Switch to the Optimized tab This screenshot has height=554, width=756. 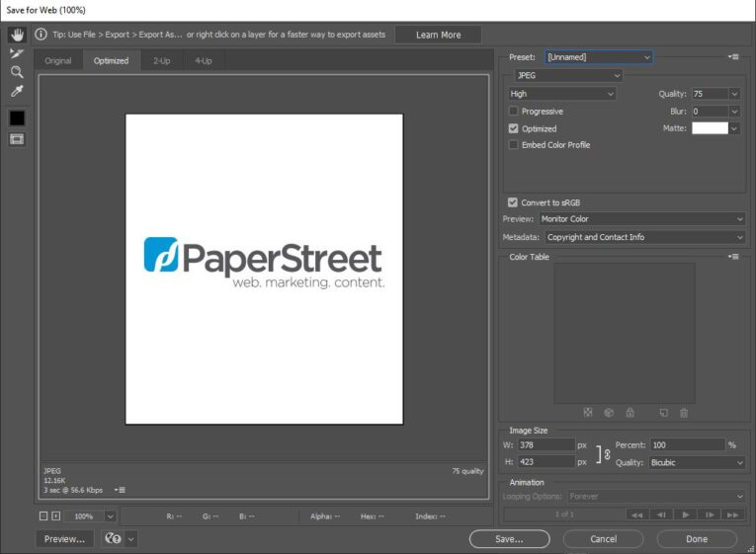pyautogui.click(x=112, y=60)
